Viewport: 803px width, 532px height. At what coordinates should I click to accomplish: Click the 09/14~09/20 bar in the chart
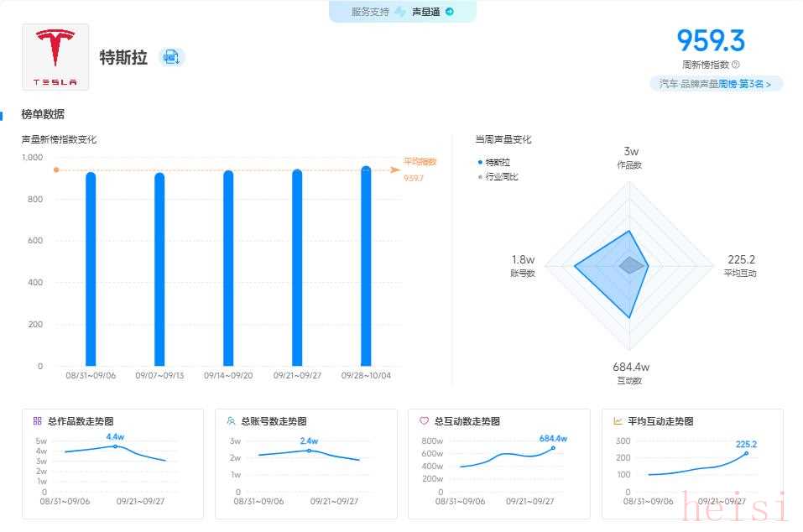(228, 269)
